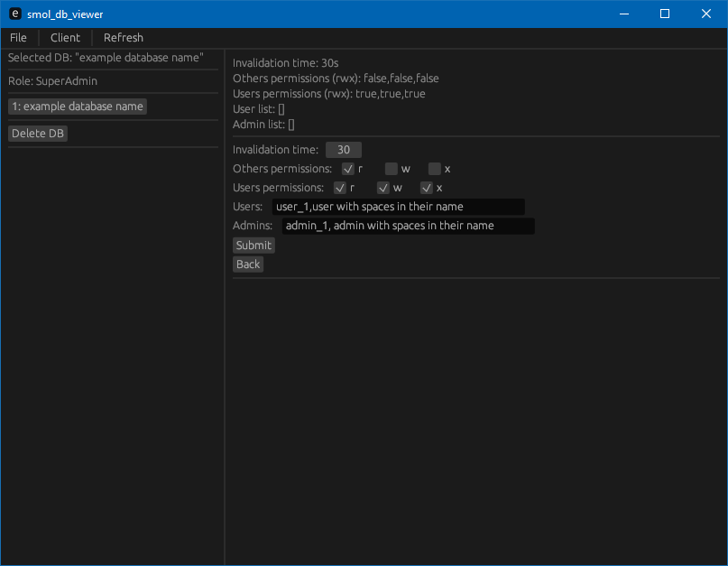The width and height of the screenshot is (728, 566).
Task: Uncheck Users permissions r checkbox
Action: pyautogui.click(x=340, y=188)
